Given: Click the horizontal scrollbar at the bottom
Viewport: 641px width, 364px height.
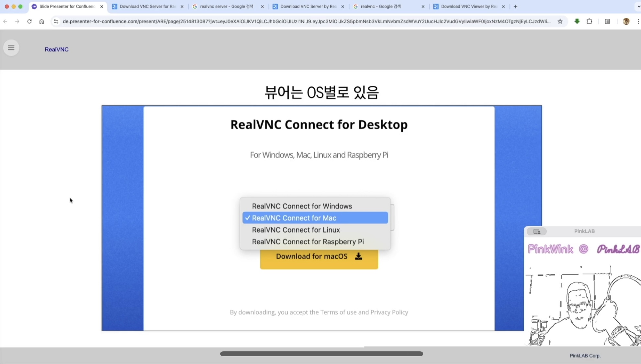Looking at the screenshot, I should pos(321,354).
